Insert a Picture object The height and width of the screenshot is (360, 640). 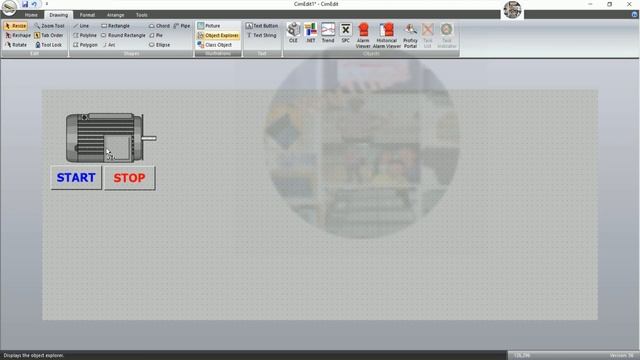pos(209,26)
